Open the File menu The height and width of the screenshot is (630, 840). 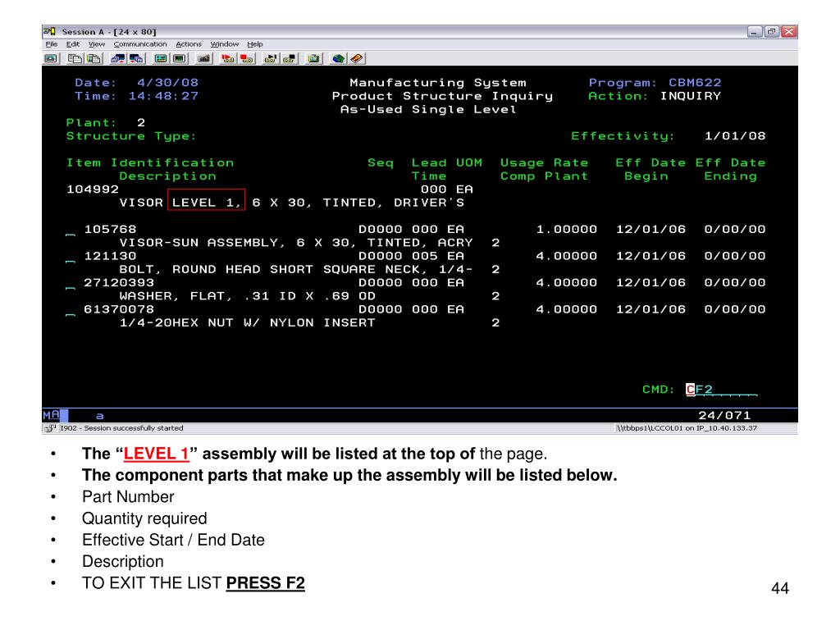(52, 44)
